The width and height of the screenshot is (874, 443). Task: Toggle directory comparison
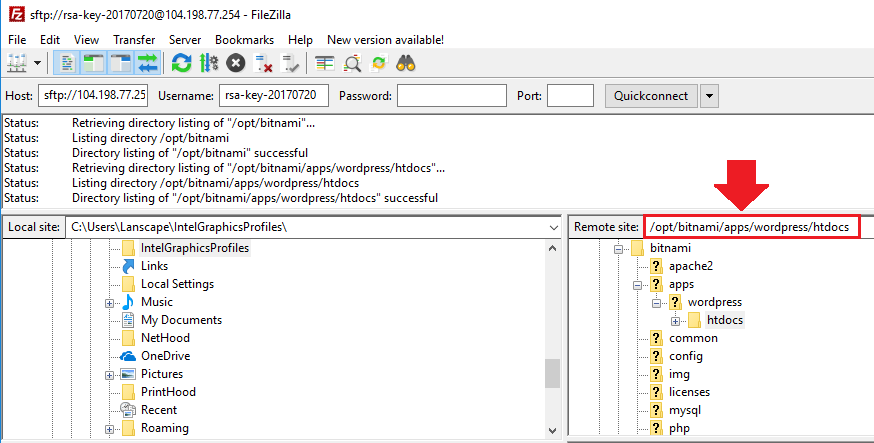pyautogui.click(x=352, y=63)
